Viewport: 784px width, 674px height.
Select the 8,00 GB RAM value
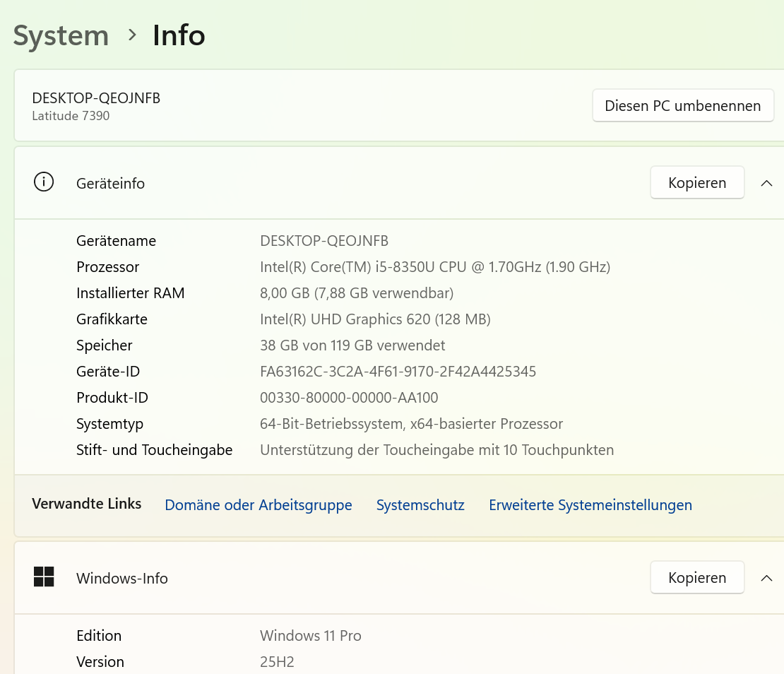(357, 293)
